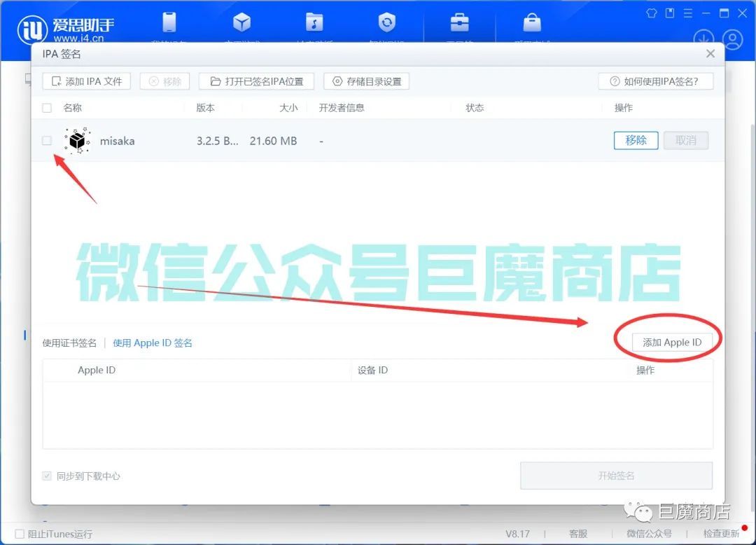756x545 pixels.
Task: Open the Apps & Games cube icon
Action: pos(241,22)
